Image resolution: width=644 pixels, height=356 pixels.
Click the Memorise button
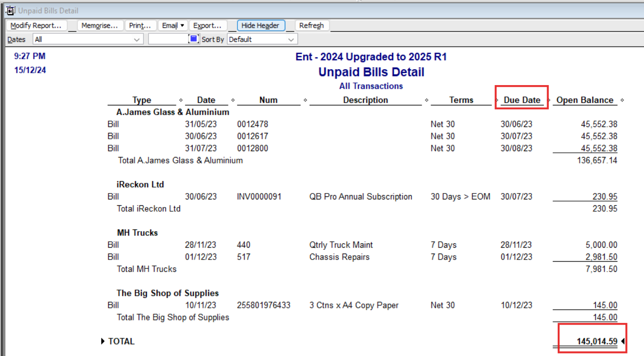click(100, 25)
